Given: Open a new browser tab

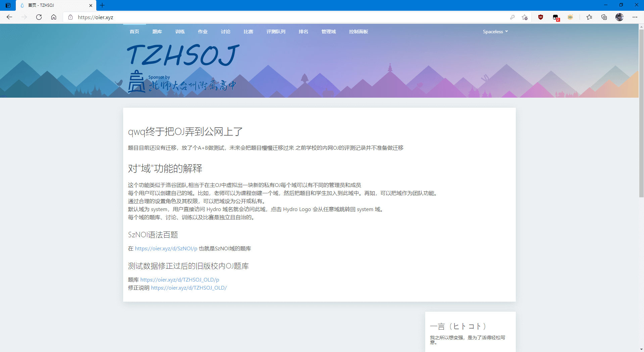Looking at the screenshot, I should pos(102,5).
